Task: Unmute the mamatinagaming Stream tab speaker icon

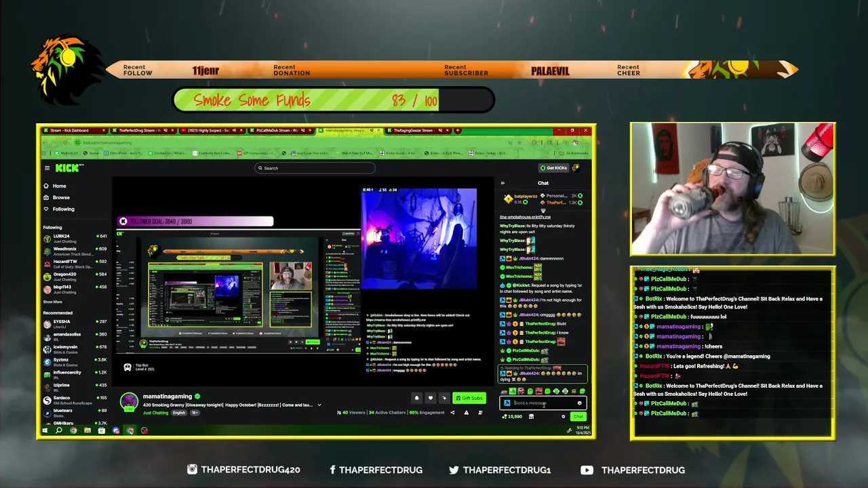Action: pos(372,130)
